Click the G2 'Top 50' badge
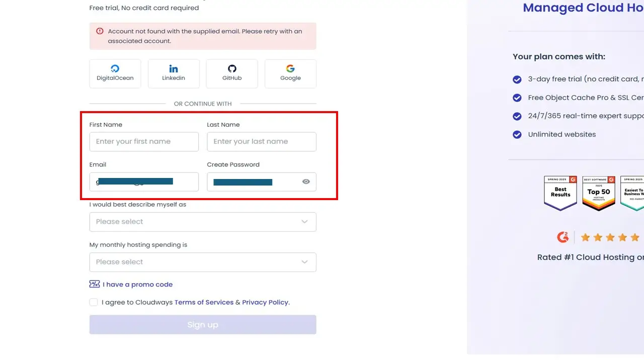 pos(599,193)
